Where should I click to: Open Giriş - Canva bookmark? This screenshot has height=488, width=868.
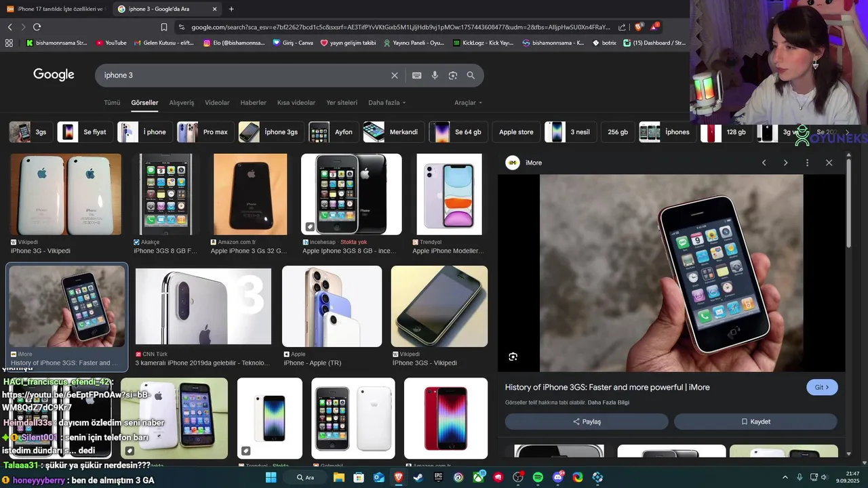(x=293, y=43)
